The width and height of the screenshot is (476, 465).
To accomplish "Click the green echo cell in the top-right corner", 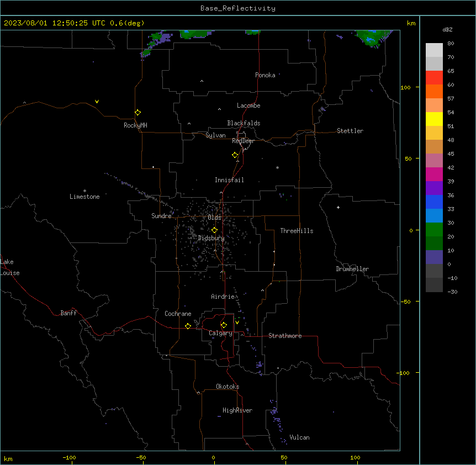I will (372, 38).
